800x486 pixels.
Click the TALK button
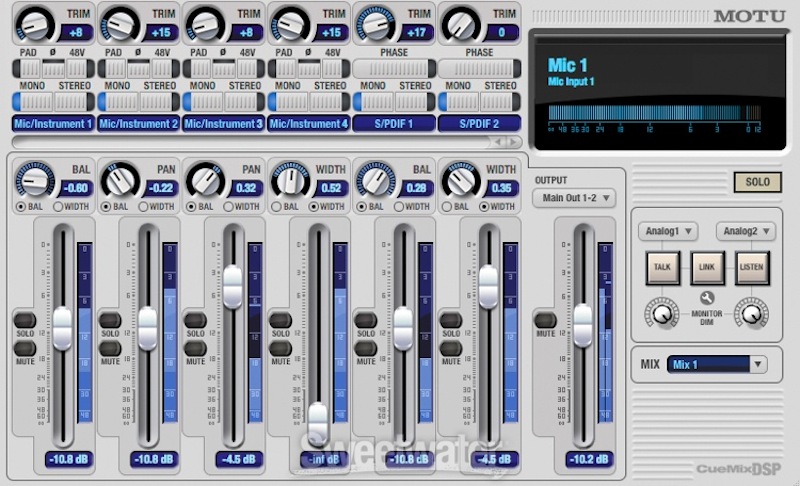[662, 267]
